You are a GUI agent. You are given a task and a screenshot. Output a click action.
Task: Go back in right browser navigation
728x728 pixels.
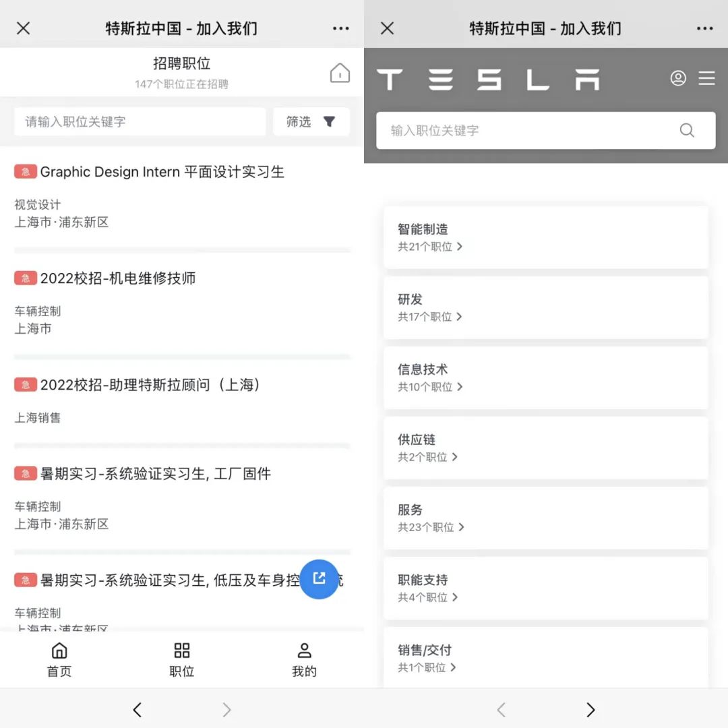coord(501,709)
